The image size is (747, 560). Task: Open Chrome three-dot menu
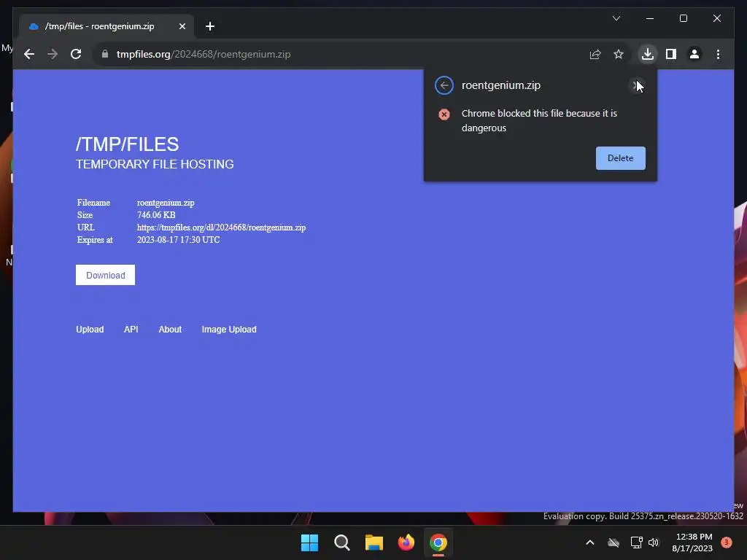(x=718, y=54)
